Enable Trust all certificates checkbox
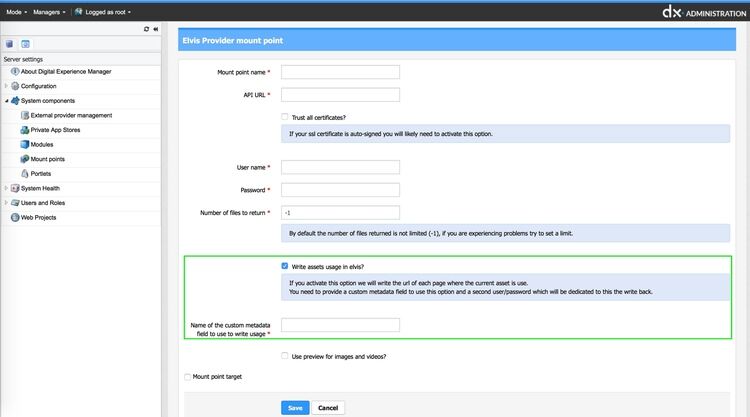 coord(285,117)
